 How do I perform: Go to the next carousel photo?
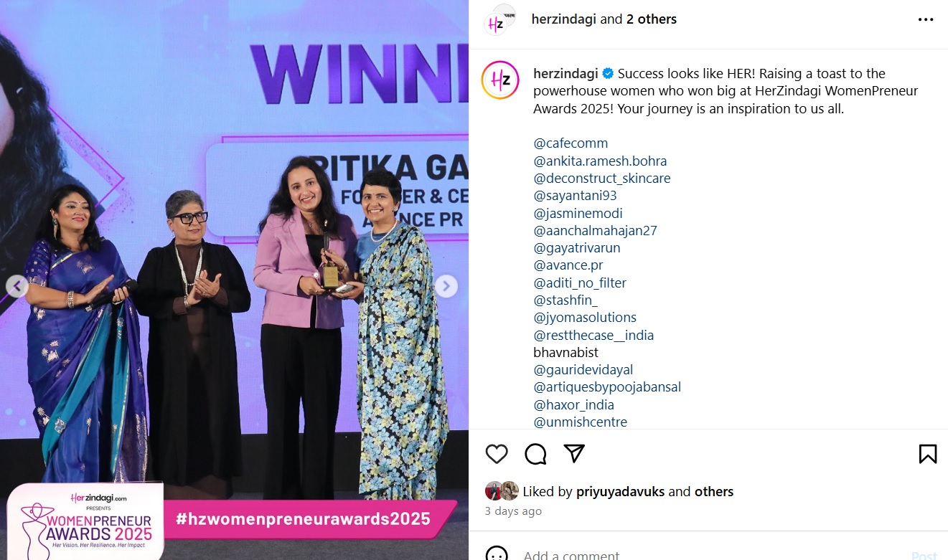pyautogui.click(x=446, y=287)
